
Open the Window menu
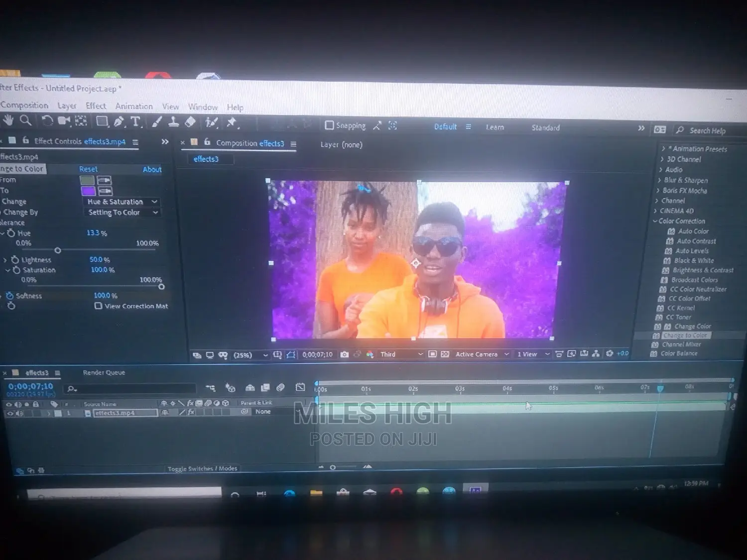203,107
